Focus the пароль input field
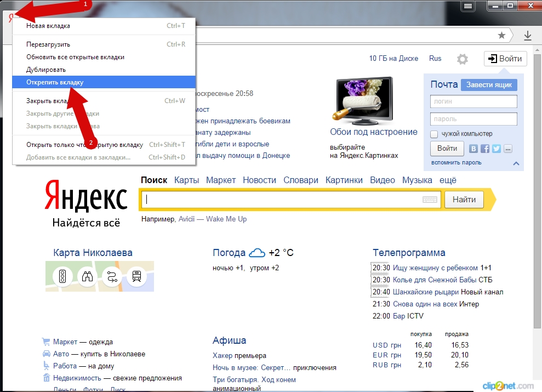Screen dimensions: 542x392 (473, 119)
